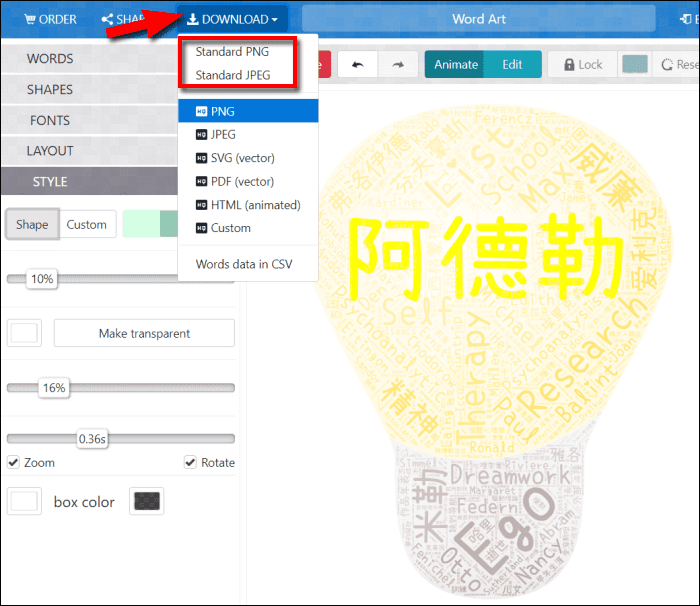
Task: Click the ORDER shopping cart button
Action: click(x=50, y=19)
